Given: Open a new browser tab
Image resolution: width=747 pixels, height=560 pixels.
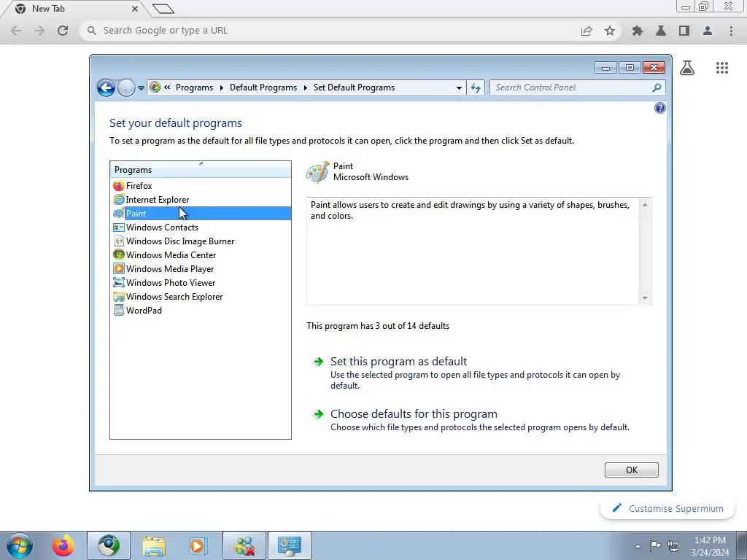Looking at the screenshot, I should click(163, 9).
